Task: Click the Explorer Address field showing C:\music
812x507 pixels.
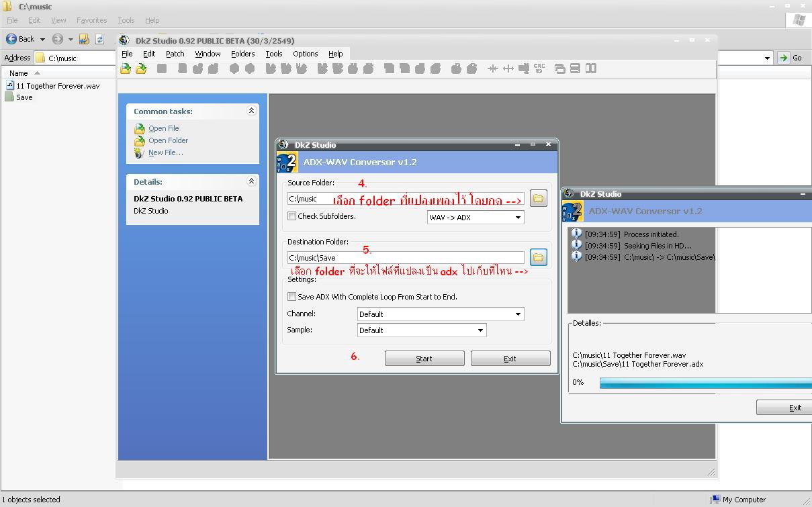Action: click(x=403, y=58)
